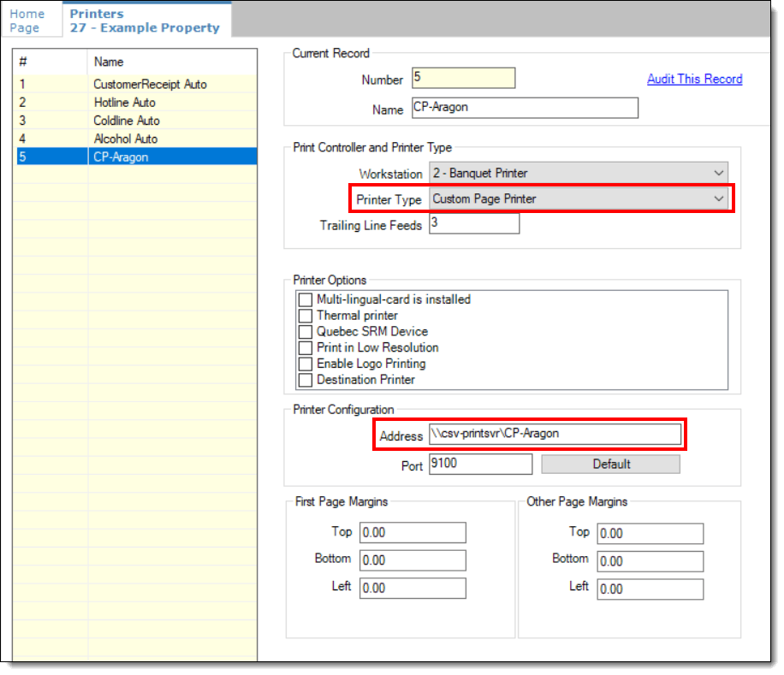The image size is (784, 675).
Task: Expand the Workstation dropdown
Action: 578,173
